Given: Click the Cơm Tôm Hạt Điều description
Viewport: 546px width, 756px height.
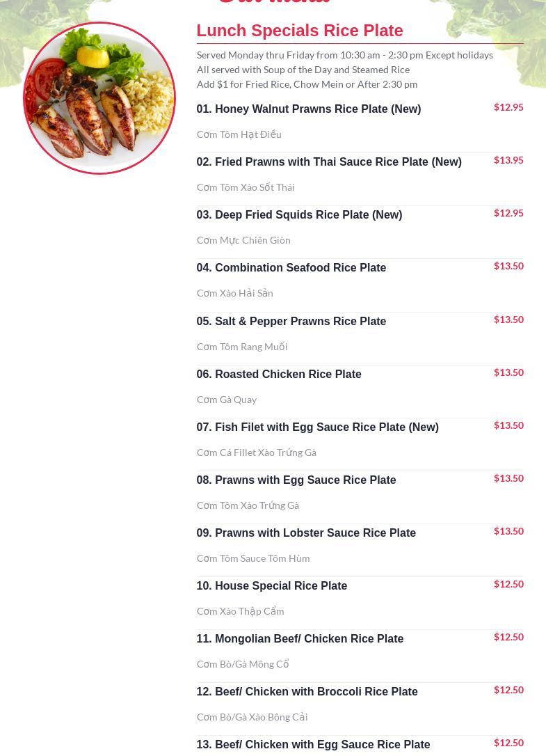Looking at the screenshot, I should coord(239,134).
